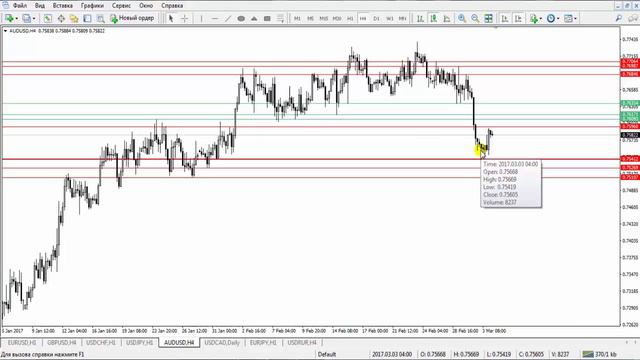Select the trendline drawing tool
This screenshot has width=640, height=360.
(228, 18)
